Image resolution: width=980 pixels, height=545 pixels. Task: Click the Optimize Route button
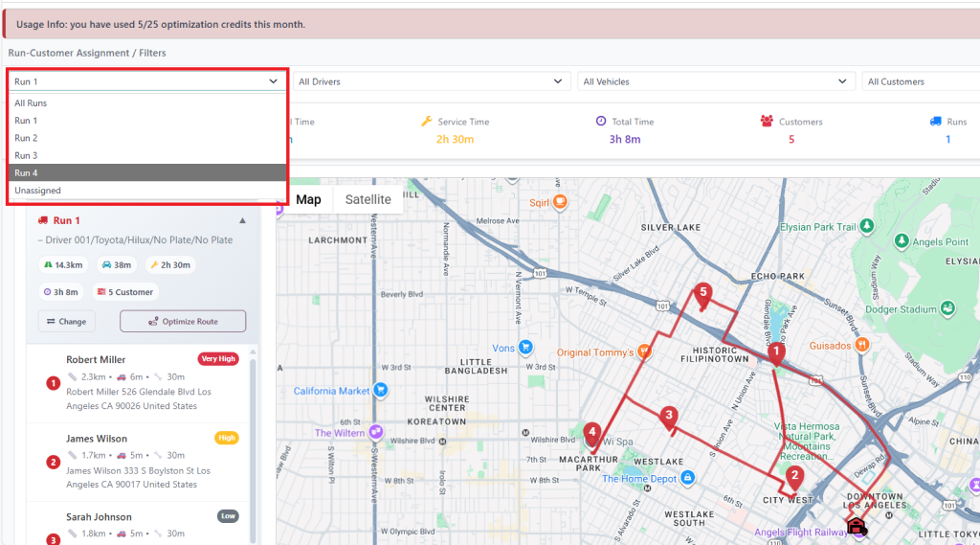pos(183,321)
